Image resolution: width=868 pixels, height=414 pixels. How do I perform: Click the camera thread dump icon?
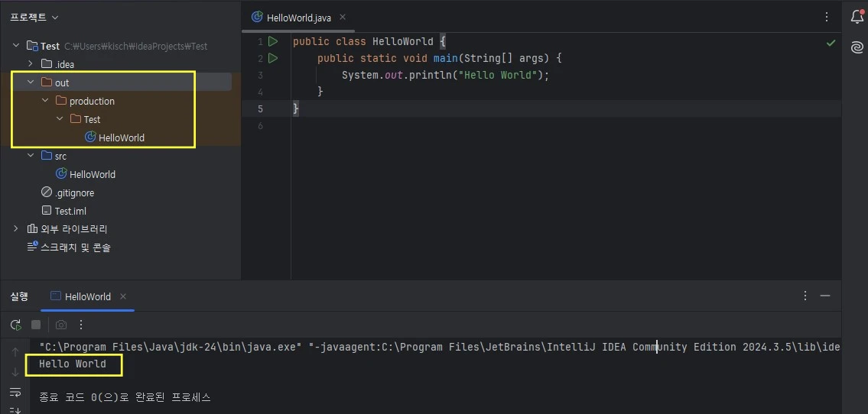(61, 325)
